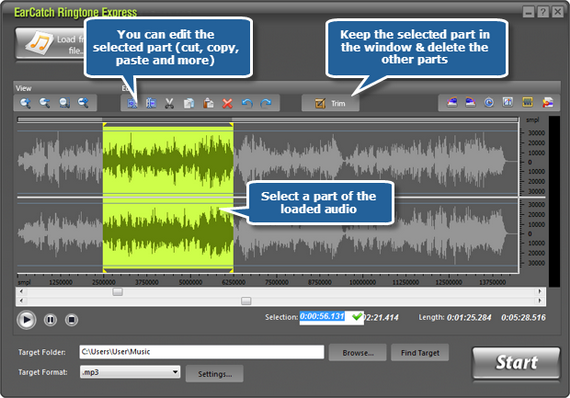The height and width of the screenshot is (398, 570).
Task: Click the scrollbar thumb directly beneath the sample ruler
Action: coord(117,292)
